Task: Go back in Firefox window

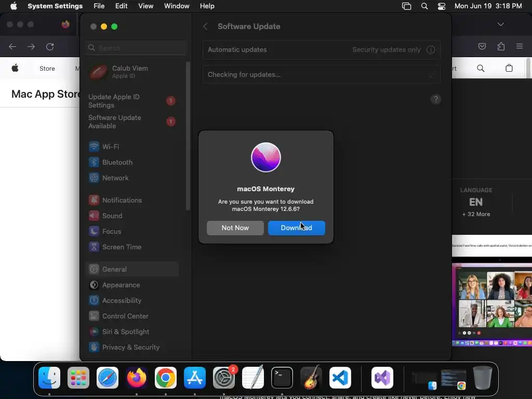Action: (x=12, y=46)
